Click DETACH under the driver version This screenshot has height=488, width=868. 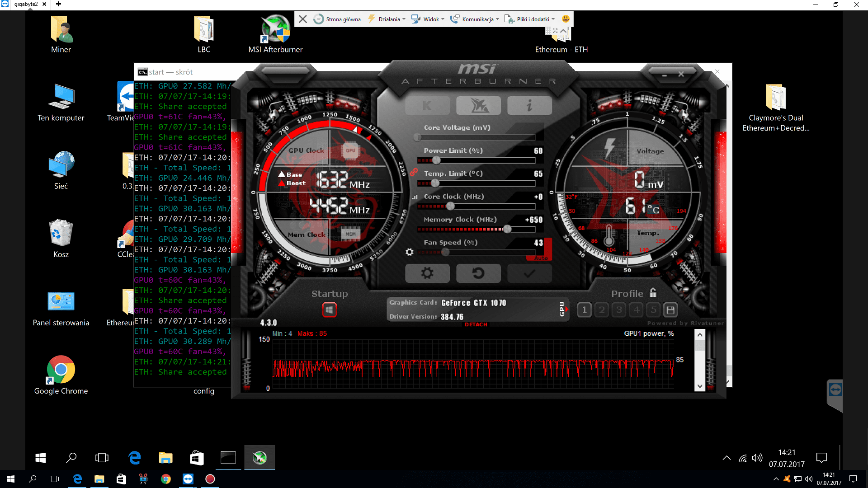pos(476,324)
